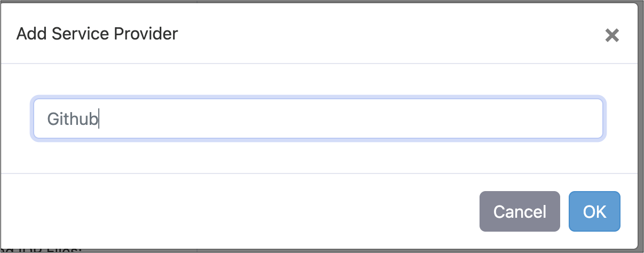Hit the close cross at top right
644x253 pixels.
[x=612, y=36]
